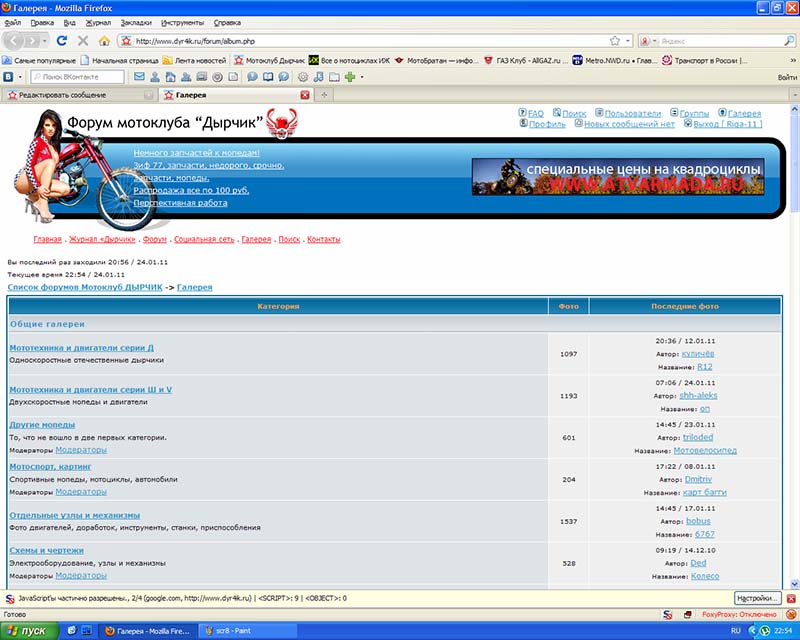Open the list all tabs dropdown
Viewport: 800px width, 640px height.
tap(795, 95)
